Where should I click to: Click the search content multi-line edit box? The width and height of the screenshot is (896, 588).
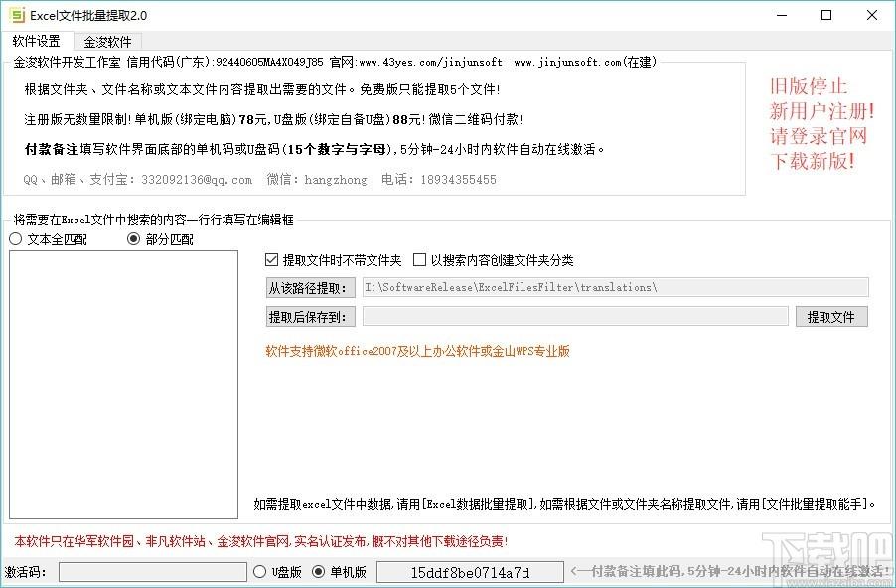[123, 384]
